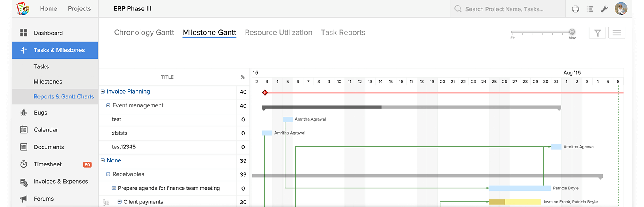Open the Gantt filter funnel icon
The width and height of the screenshot is (644, 207).
click(x=597, y=33)
